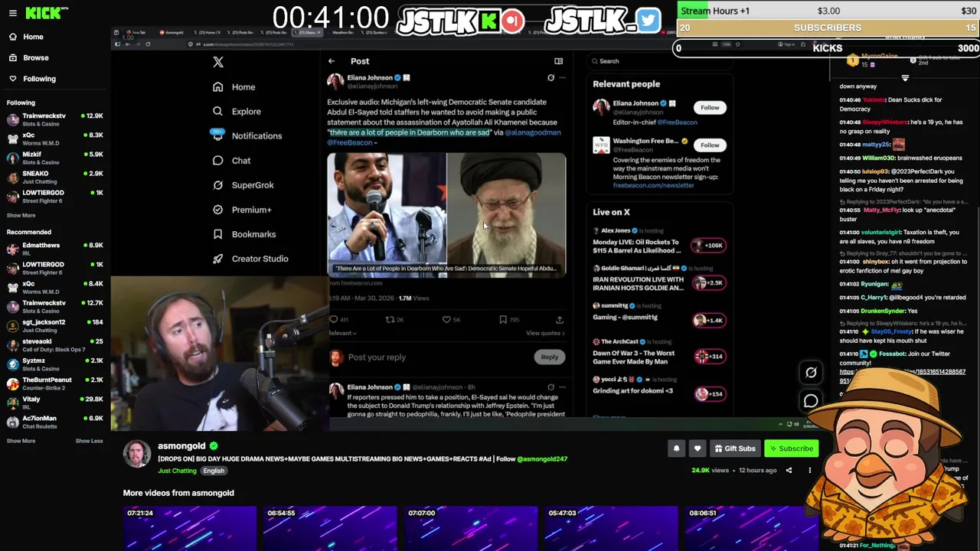This screenshot has width=980, height=551.
Task: Open the @asmongold247 follow link
Action: click(x=542, y=459)
